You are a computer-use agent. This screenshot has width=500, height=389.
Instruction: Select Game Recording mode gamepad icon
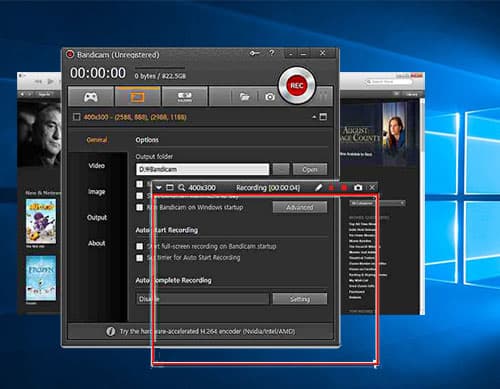(x=91, y=97)
